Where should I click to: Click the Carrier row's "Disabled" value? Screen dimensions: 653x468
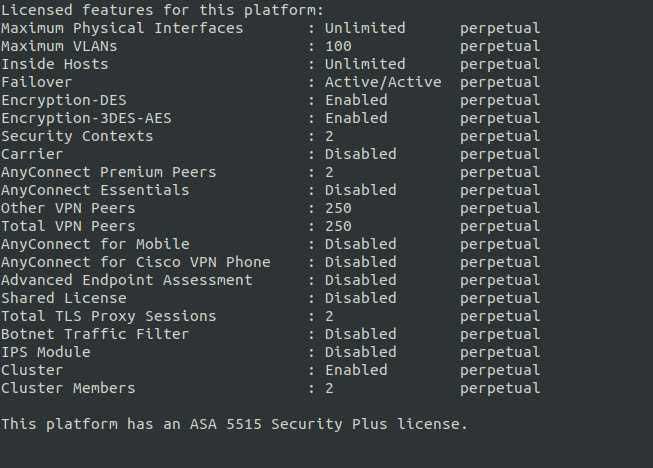(360, 154)
